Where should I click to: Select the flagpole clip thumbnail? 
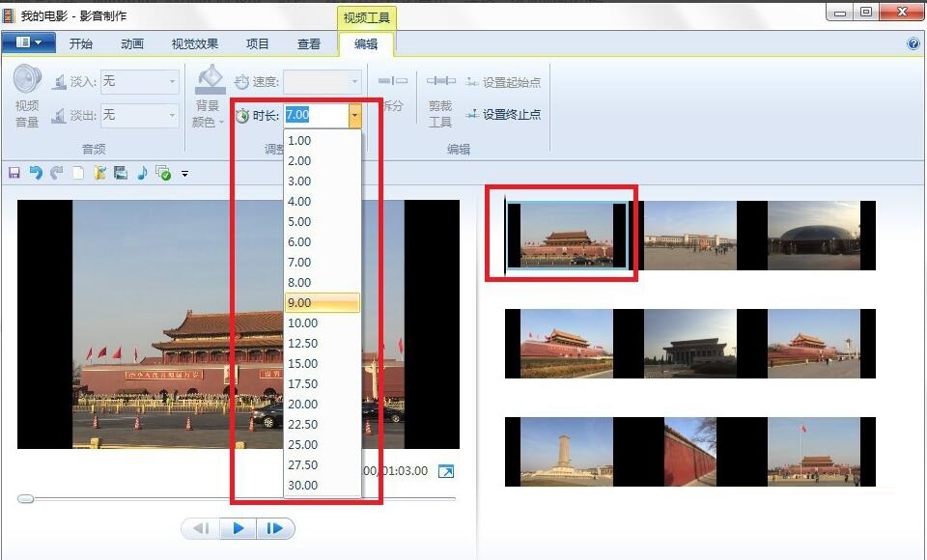pos(814,452)
